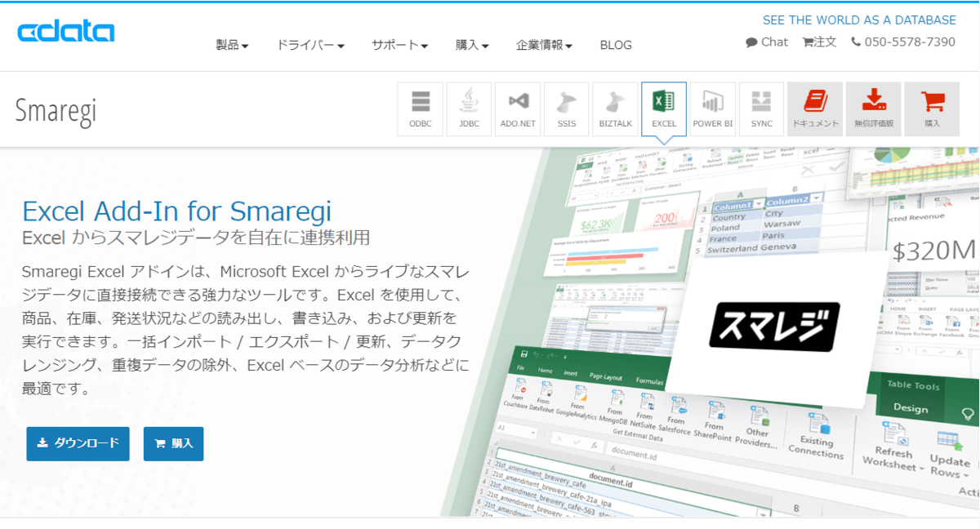The height and width of the screenshot is (529, 980).
Task: Choose the Power BI connector icon
Action: 713,109
